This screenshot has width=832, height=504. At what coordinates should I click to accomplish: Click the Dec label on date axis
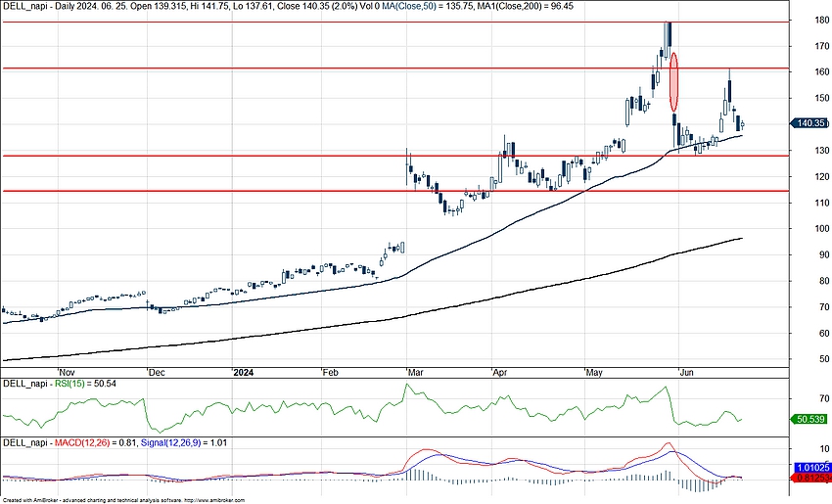tap(157, 373)
